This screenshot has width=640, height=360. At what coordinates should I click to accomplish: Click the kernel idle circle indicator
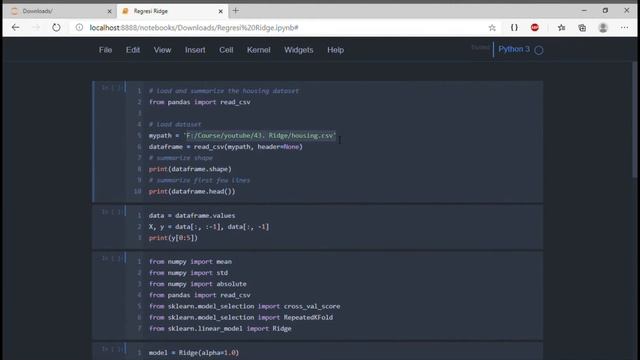[539, 50]
